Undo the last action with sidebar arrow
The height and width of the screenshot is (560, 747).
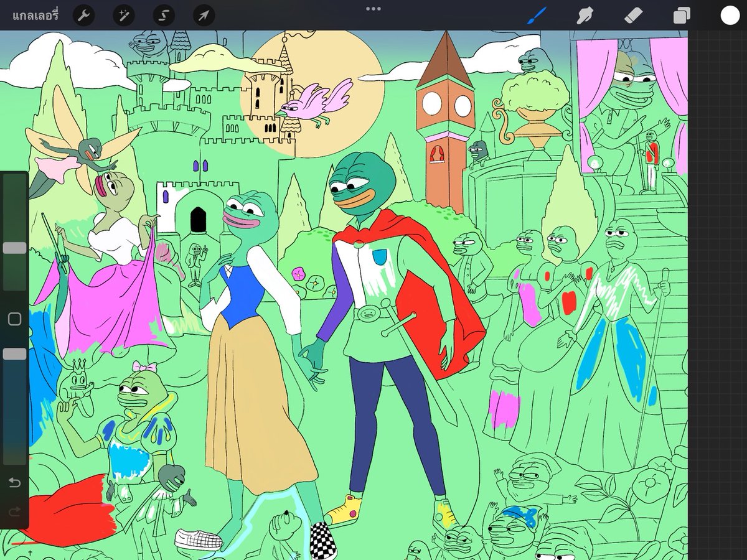(x=14, y=483)
